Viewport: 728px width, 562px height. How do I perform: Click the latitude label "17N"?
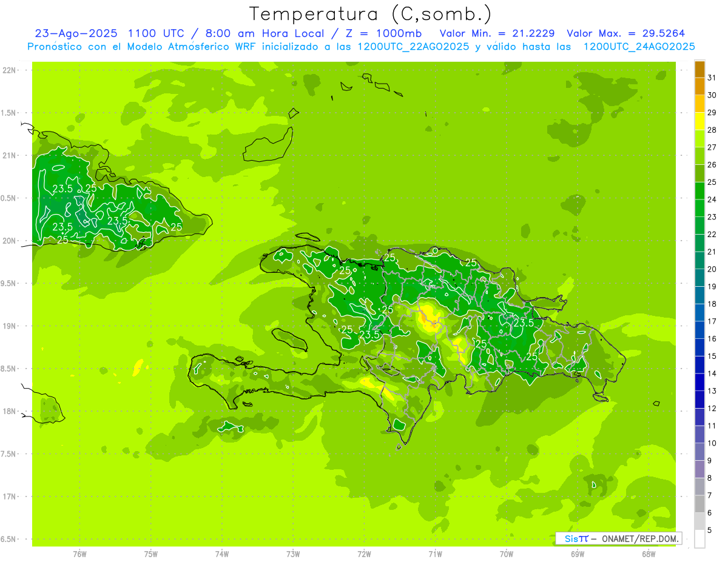tap(9, 497)
